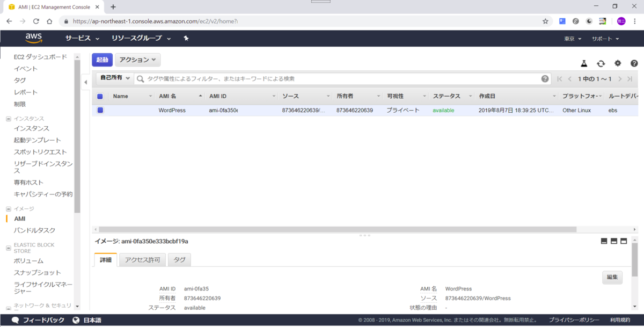Refresh the AMI list with the refresh icon
Viewport: 644px width, 327px height.
601,63
